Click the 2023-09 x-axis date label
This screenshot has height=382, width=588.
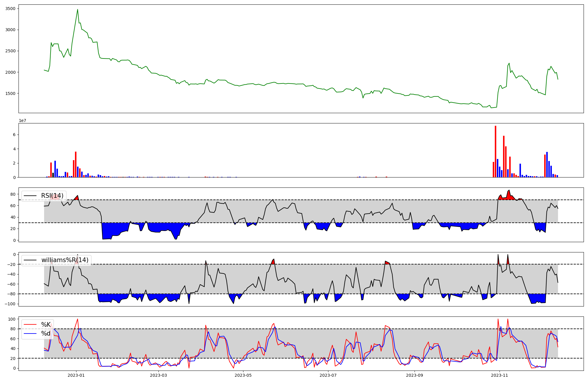click(415, 375)
